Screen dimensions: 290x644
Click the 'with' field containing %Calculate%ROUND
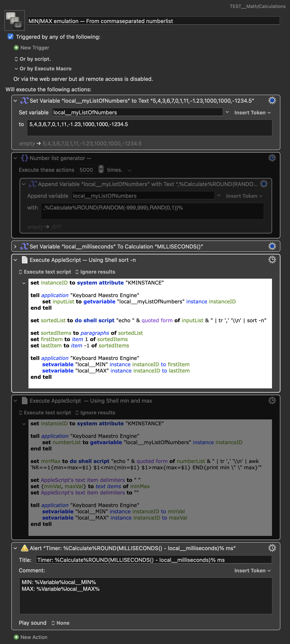point(152,211)
